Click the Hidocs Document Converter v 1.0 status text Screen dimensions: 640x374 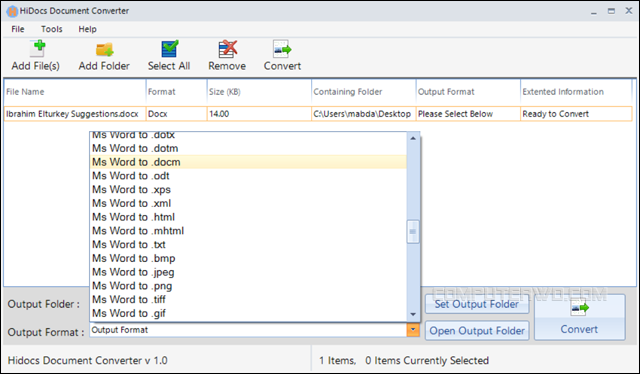click(88, 361)
